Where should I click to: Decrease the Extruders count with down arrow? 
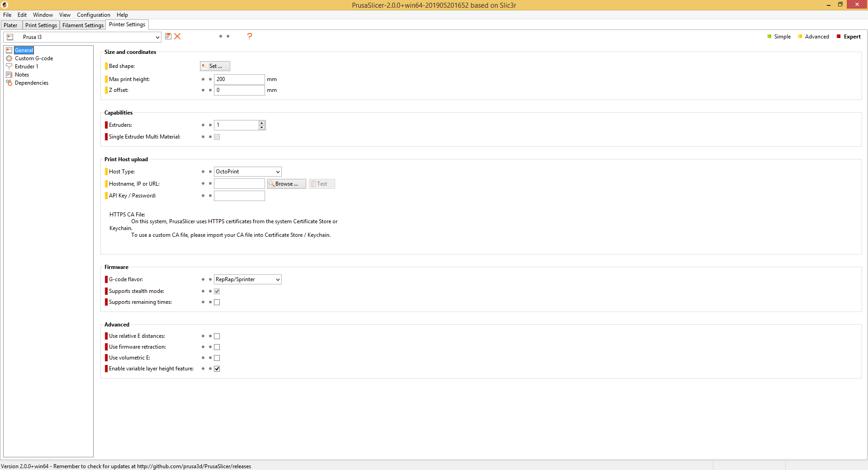[262, 128]
